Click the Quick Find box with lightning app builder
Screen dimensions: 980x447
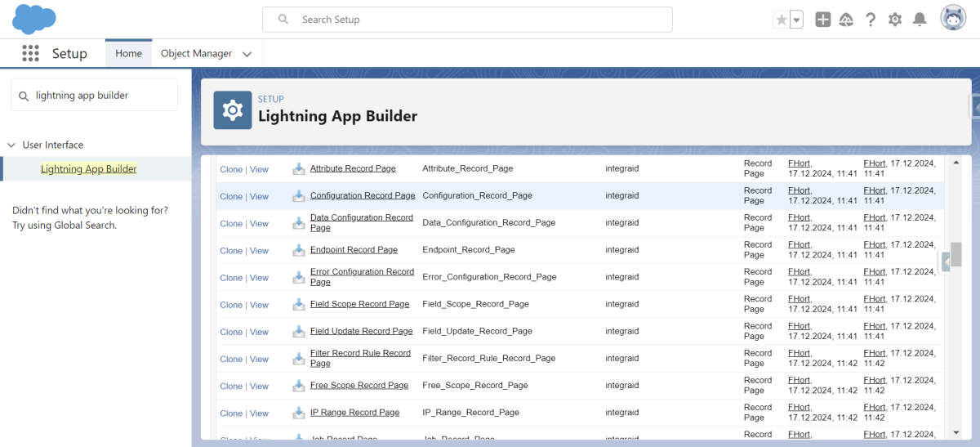(x=94, y=95)
